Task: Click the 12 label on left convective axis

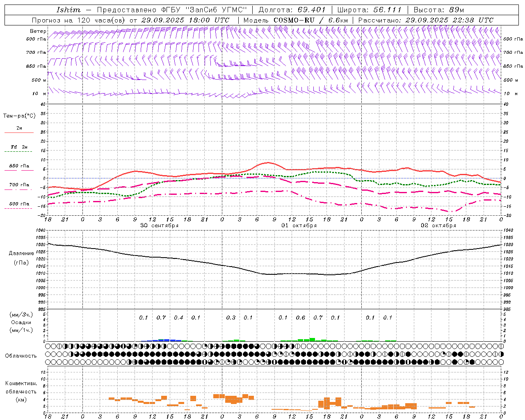Action: click(43, 372)
